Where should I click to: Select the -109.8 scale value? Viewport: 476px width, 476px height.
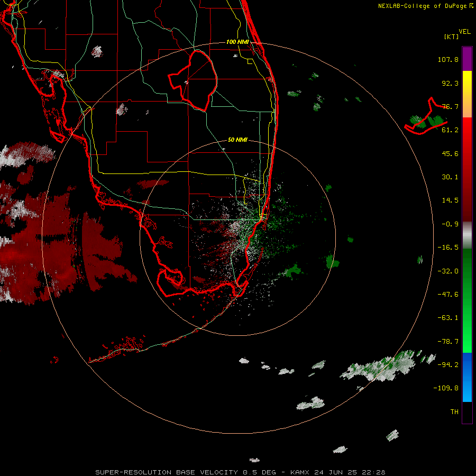446,388
